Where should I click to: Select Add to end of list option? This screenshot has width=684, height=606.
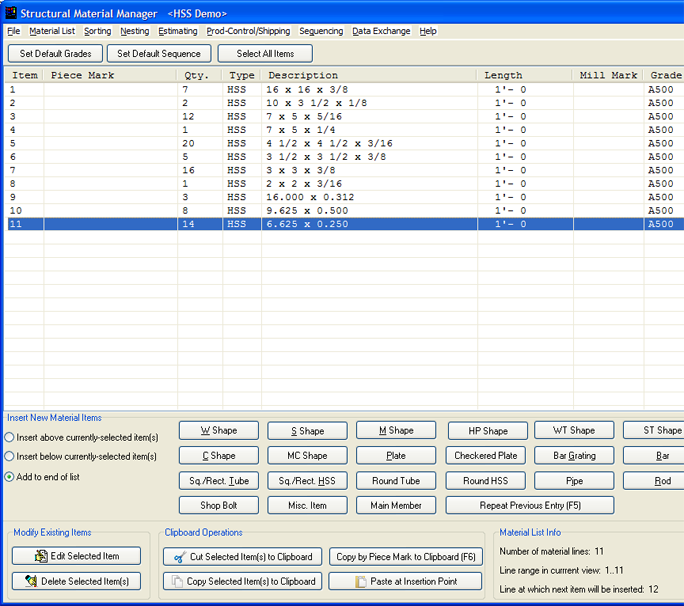coord(42,477)
